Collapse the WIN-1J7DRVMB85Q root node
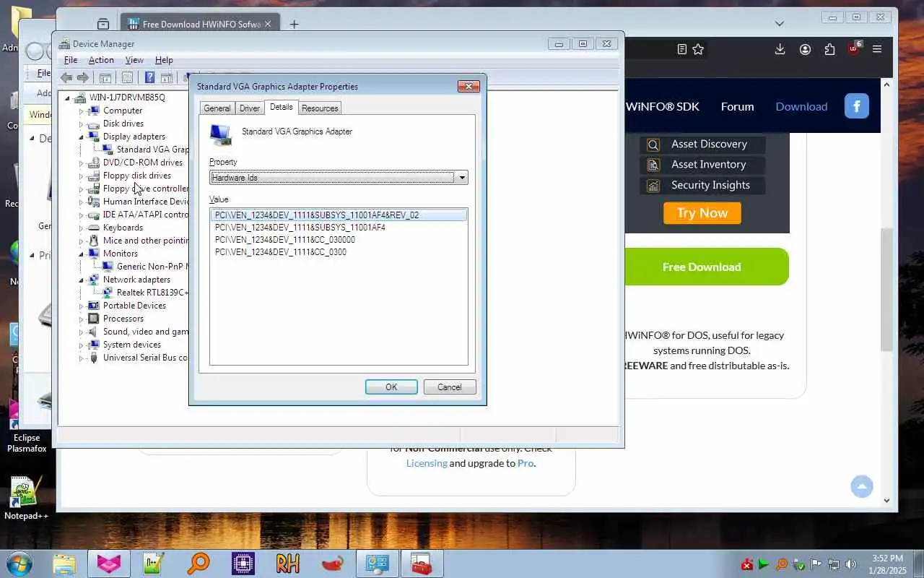The height and width of the screenshot is (578, 924). click(68, 98)
